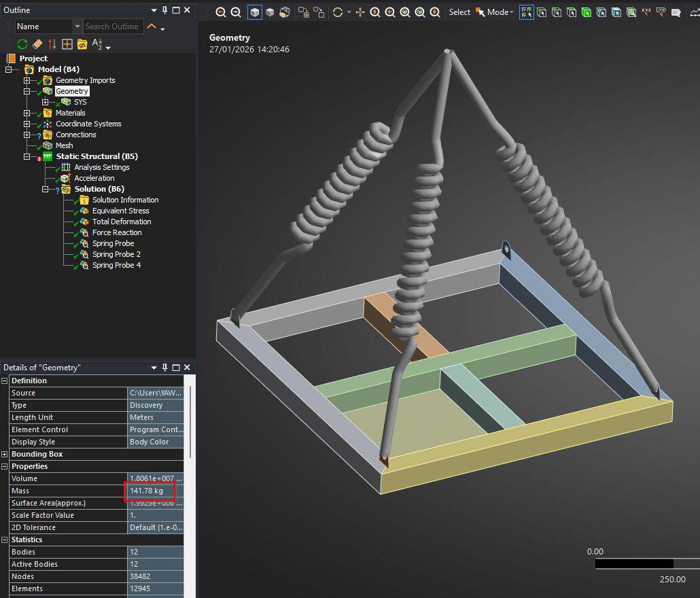Click the first zoom-out magnifier in the toolbar
700x598 pixels.
click(221, 12)
